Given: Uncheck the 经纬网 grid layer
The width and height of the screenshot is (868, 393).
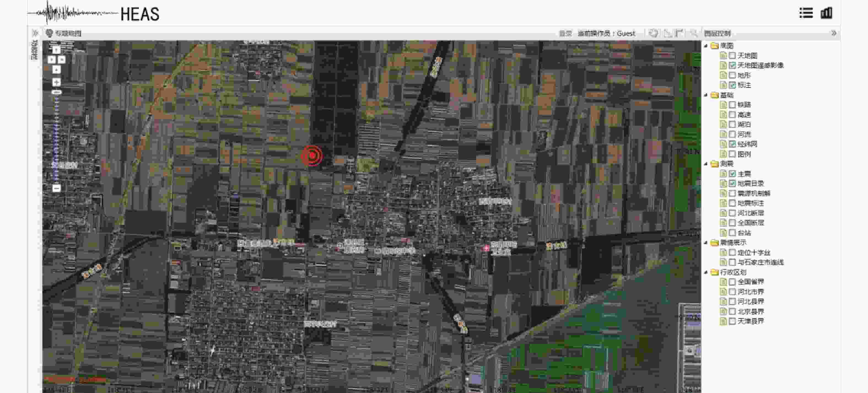Looking at the screenshot, I should 732,144.
